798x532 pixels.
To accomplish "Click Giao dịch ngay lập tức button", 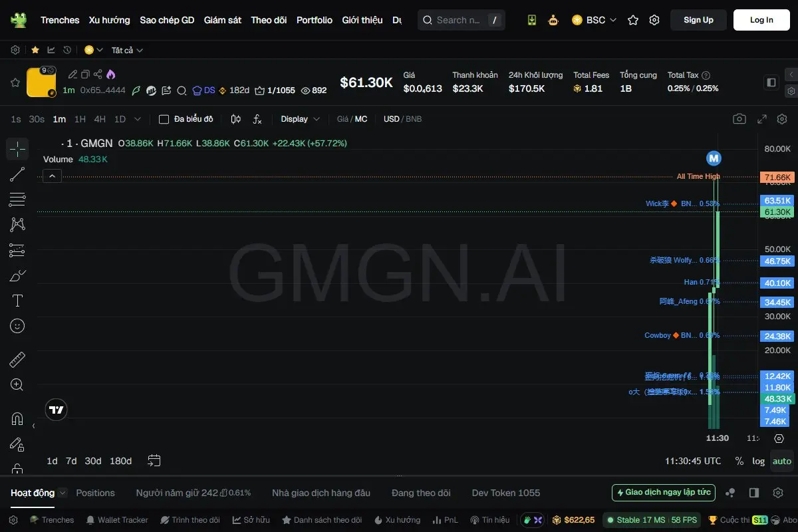I will click(x=664, y=493).
